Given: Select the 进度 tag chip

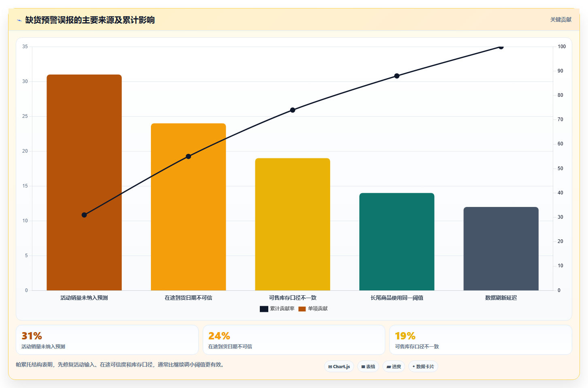Looking at the screenshot, I should pyautogui.click(x=394, y=367).
